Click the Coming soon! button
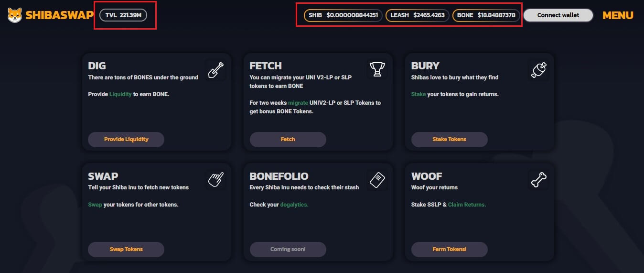644x273 pixels. pos(288,249)
